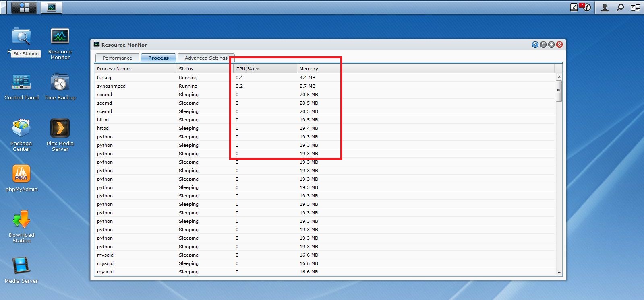The width and height of the screenshot is (644, 300).
Task: Sort processes by Memory column header
Action: tap(309, 69)
